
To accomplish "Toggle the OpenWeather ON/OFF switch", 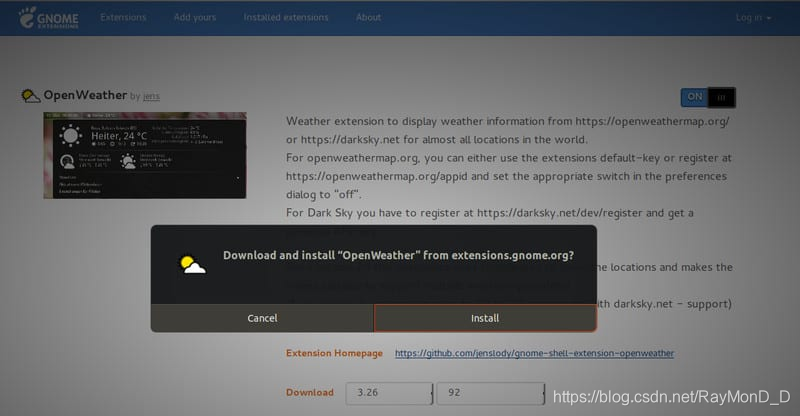I will coord(708,97).
